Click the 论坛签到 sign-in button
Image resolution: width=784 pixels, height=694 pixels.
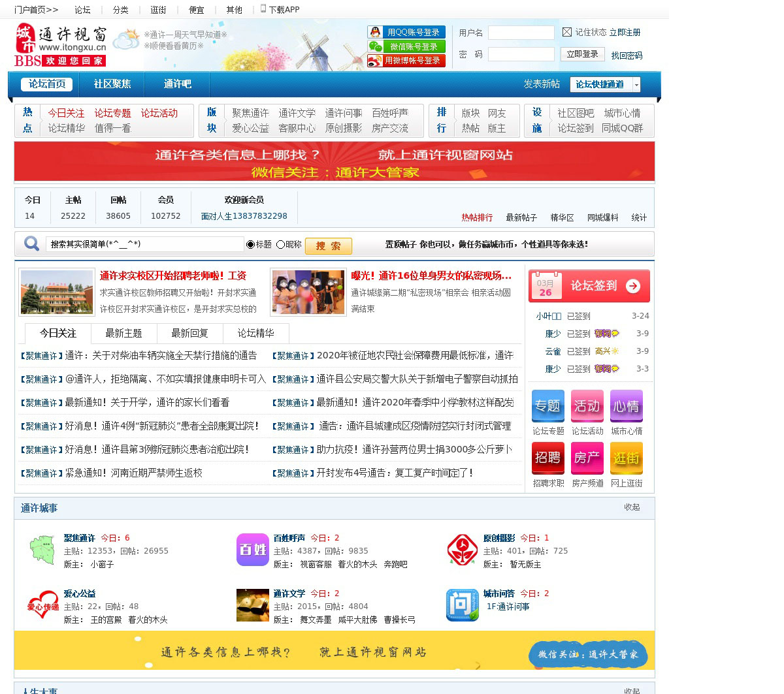click(589, 286)
